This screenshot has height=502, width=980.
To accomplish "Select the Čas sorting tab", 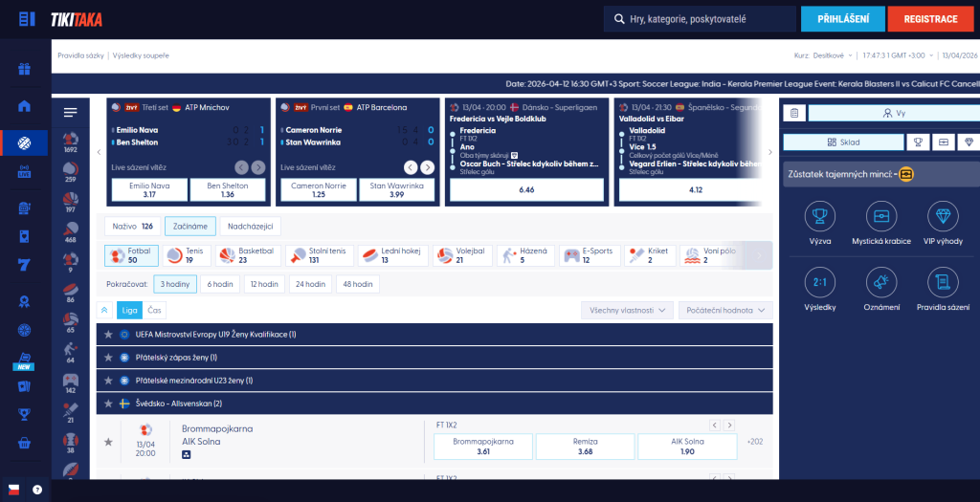I will 154,310.
